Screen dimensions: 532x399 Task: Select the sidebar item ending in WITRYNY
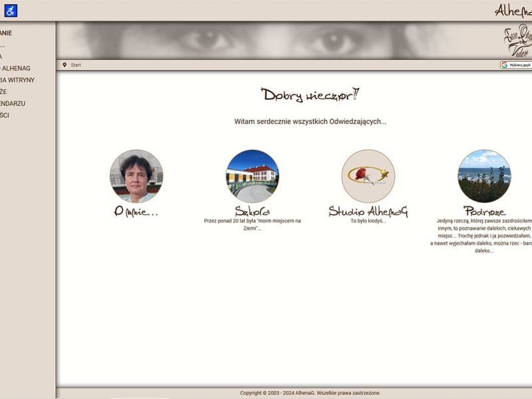click(x=17, y=80)
